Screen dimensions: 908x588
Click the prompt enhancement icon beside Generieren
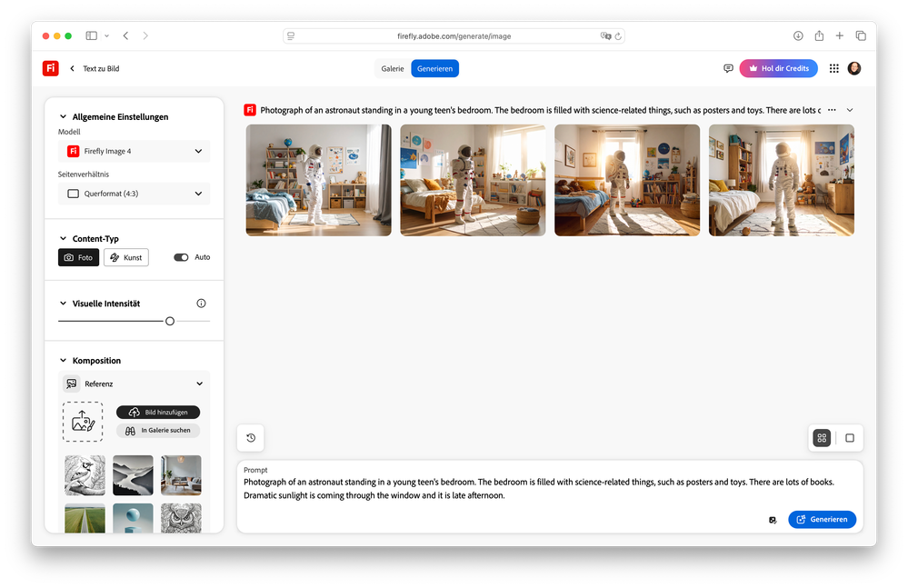point(773,520)
